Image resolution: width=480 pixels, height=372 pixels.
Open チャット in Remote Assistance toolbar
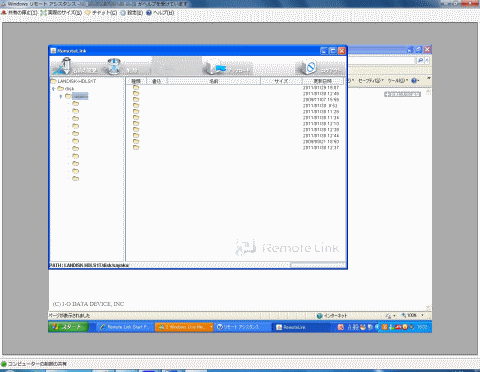[x=104, y=13]
